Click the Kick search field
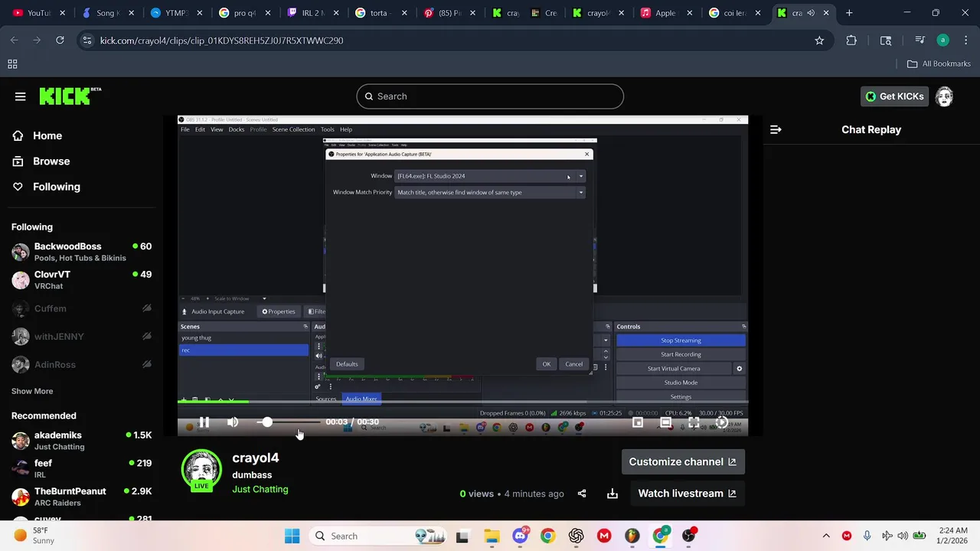The height and width of the screenshot is (551, 980). coord(490,96)
